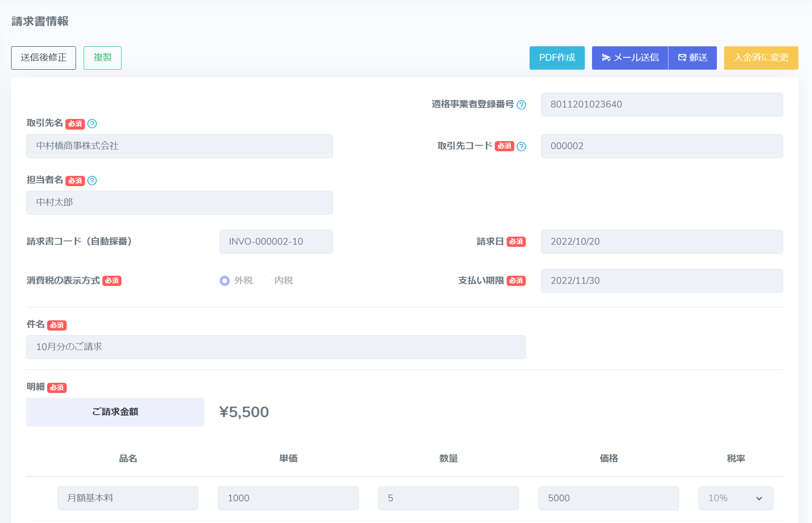Click the 品名 column header
This screenshot has height=523, width=812.
pos(128,458)
